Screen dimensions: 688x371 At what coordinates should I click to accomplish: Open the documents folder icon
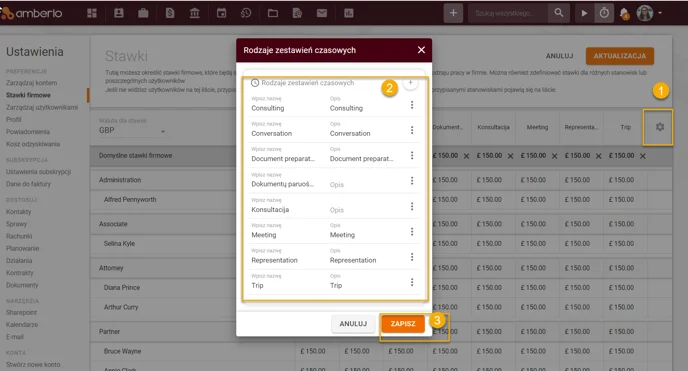272,13
